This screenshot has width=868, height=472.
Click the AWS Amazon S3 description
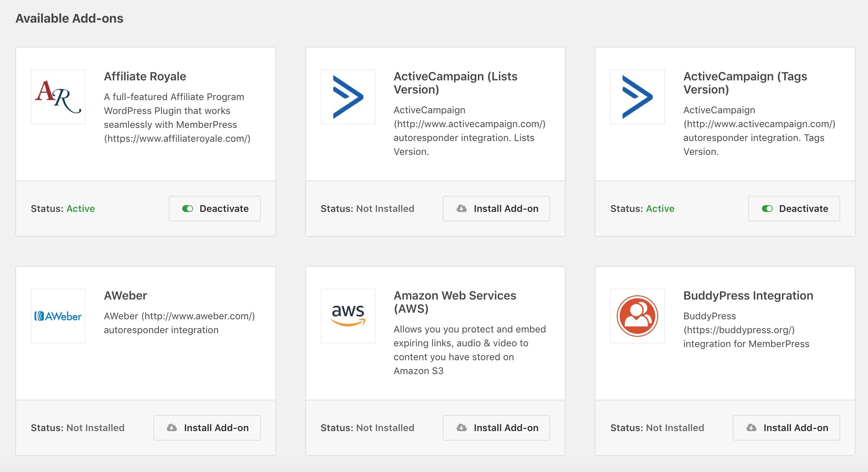470,350
